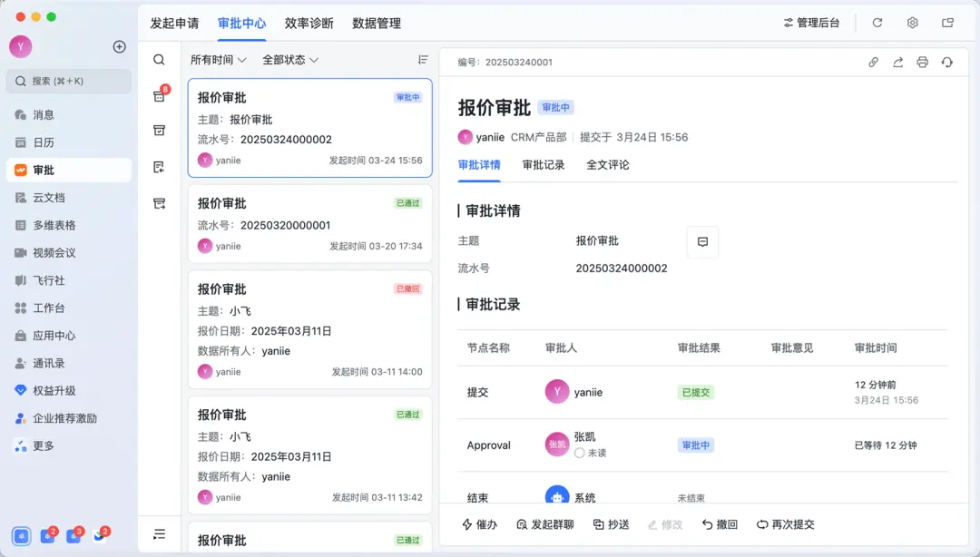Open 应用中心 in the sidebar

point(69,336)
